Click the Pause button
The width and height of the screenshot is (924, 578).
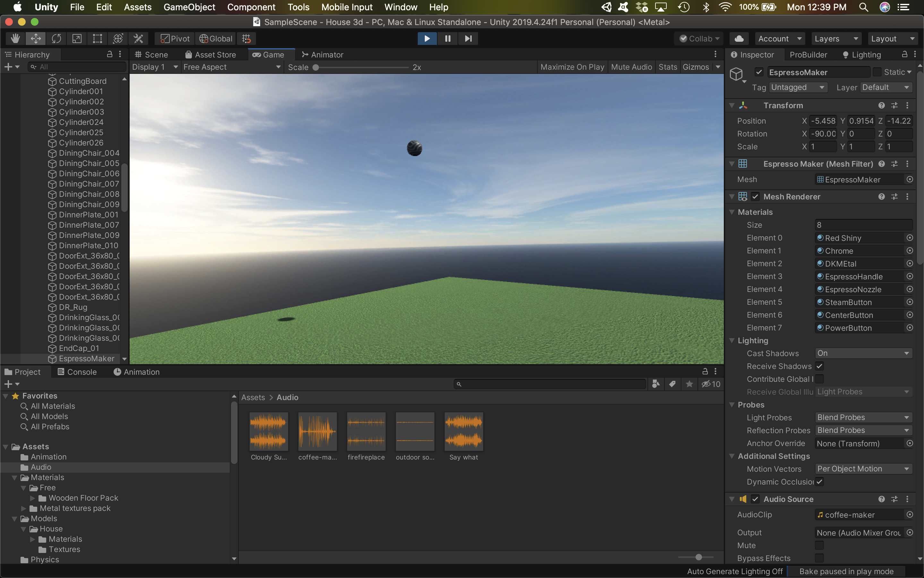coord(448,39)
